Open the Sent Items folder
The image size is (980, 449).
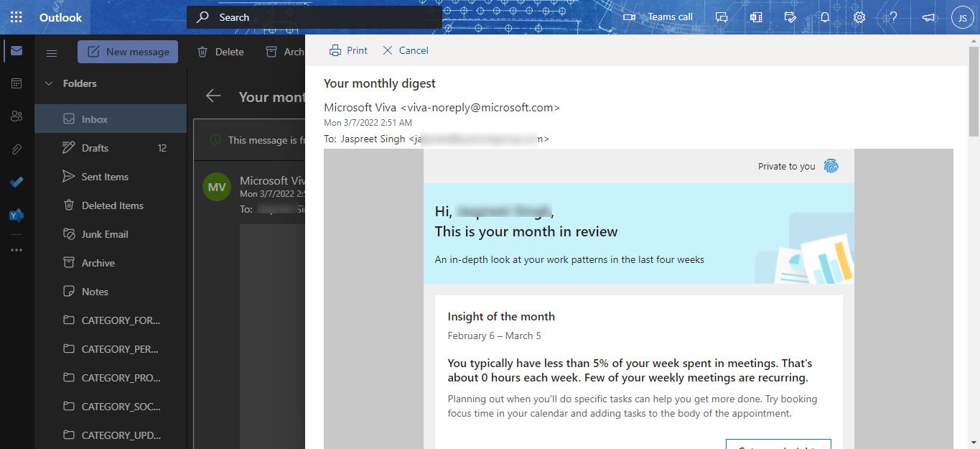tap(111, 177)
